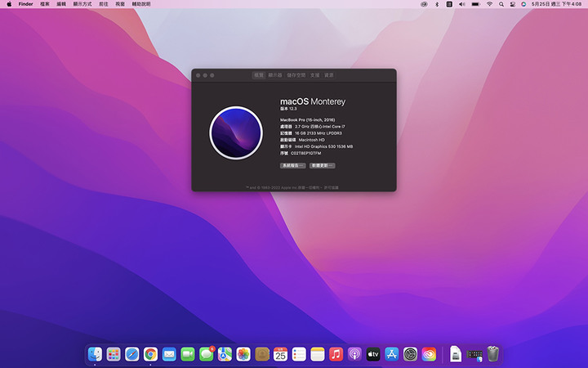588x368 pixels.
Task: Open the keyboard viewer icon in the Dock
Action: (474, 355)
